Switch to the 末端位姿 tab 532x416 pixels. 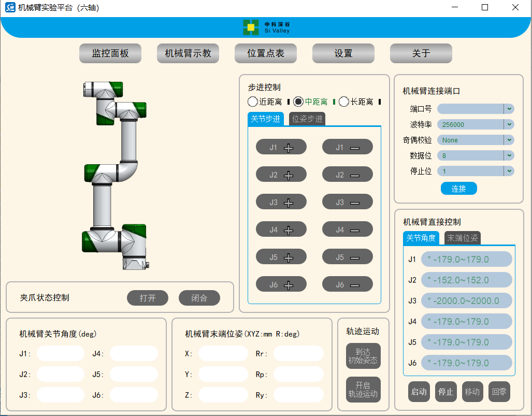463,238
